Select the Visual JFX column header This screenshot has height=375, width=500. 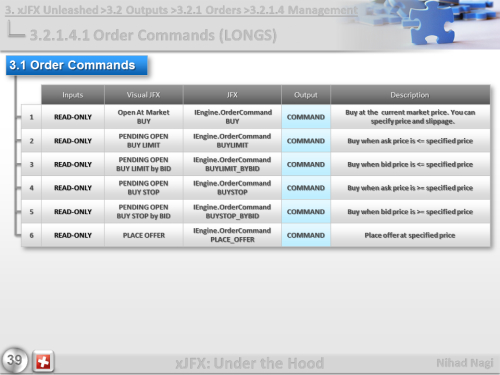(x=144, y=95)
